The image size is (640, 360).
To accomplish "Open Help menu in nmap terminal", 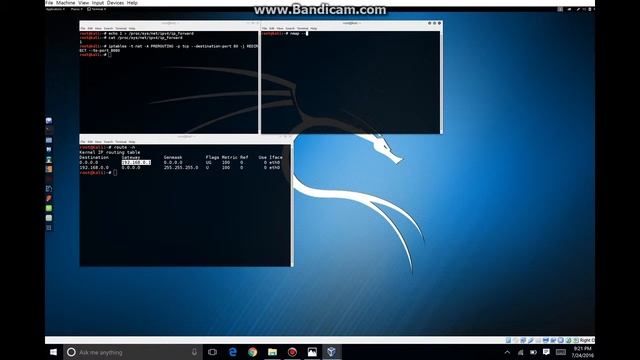I will click(x=313, y=29).
